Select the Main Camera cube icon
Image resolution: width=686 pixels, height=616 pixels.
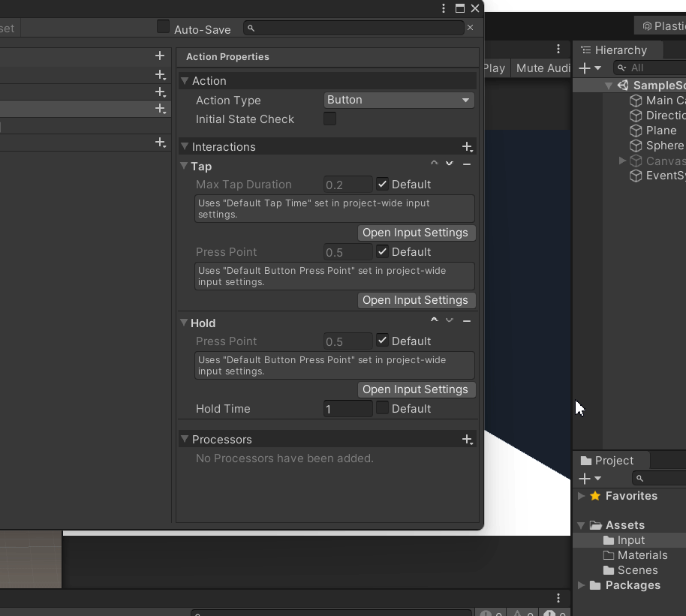pos(636,101)
